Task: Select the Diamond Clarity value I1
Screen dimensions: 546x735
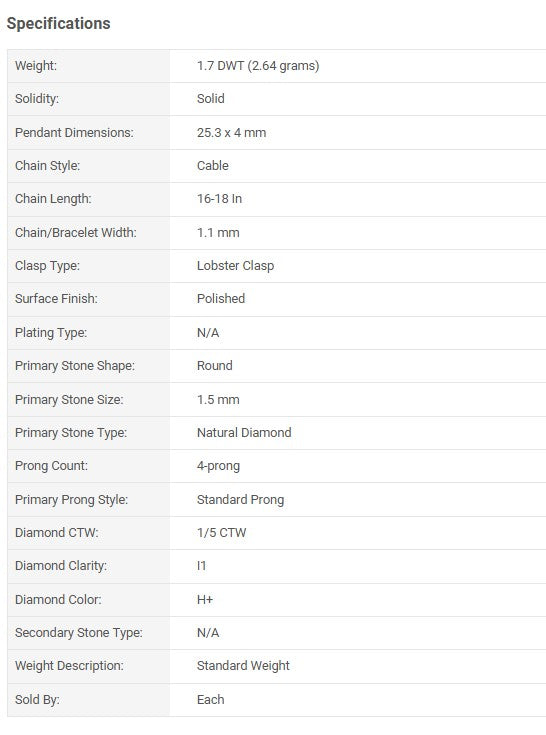Action: point(202,566)
